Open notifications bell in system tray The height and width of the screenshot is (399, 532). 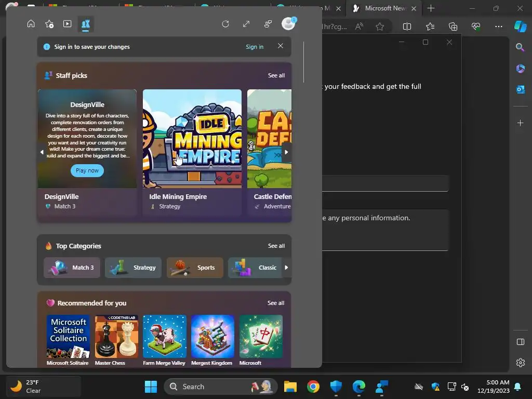click(518, 387)
